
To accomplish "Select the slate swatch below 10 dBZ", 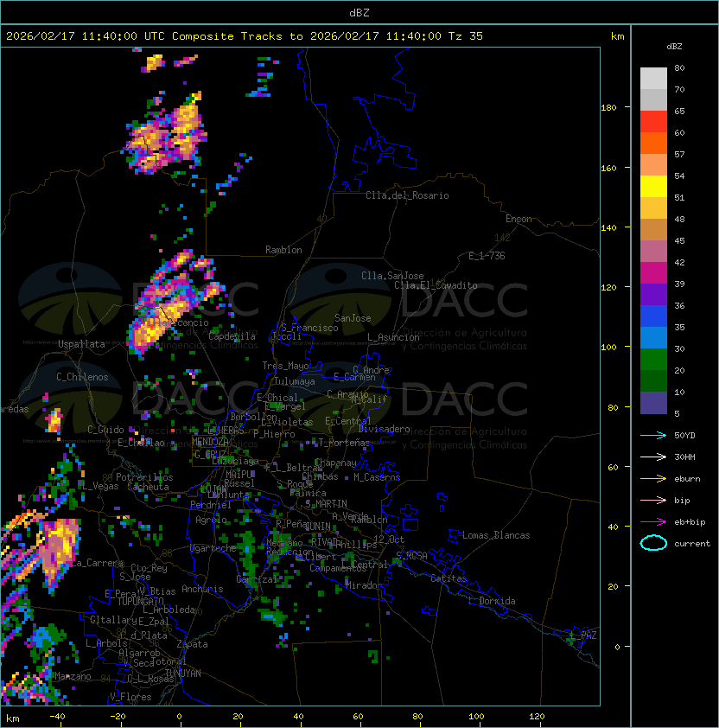I will pyautogui.click(x=653, y=403).
